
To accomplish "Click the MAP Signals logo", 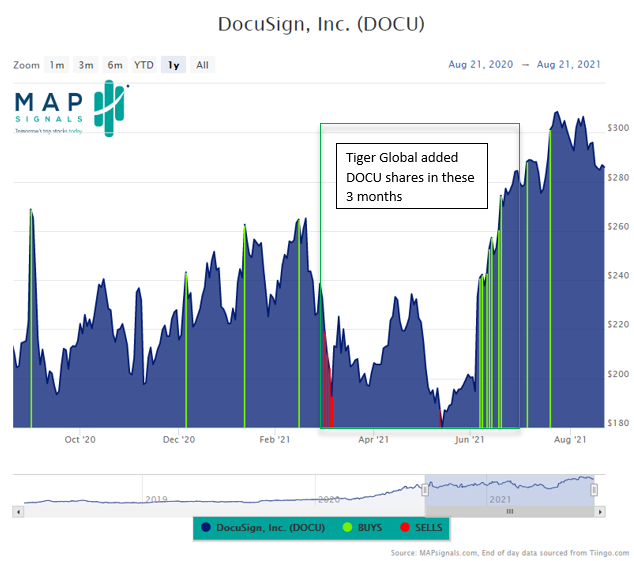I will (72, 108).
